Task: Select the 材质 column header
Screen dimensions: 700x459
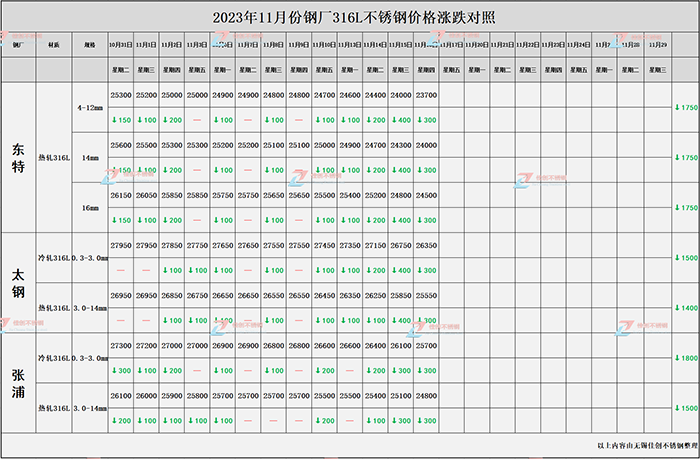Action: point(54,45)
